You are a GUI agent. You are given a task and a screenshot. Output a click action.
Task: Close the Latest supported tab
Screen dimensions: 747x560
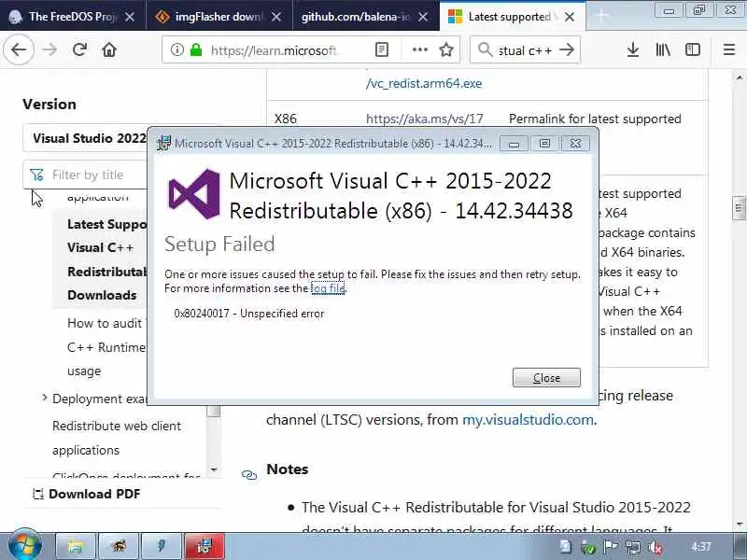[x=570, y=17]
